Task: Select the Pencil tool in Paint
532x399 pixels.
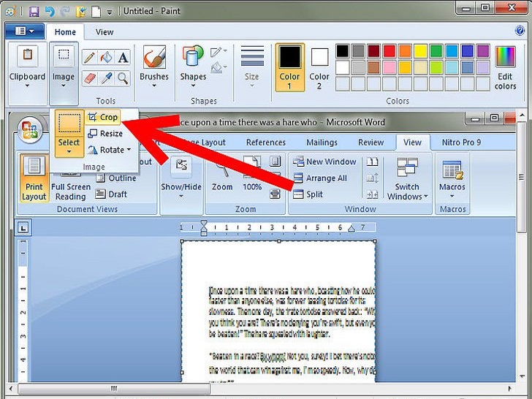Action: pos(90,57)
